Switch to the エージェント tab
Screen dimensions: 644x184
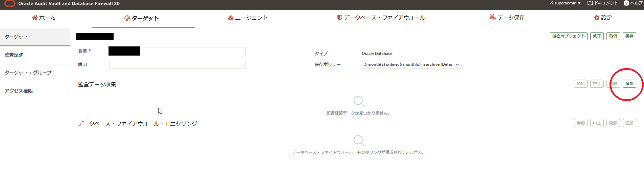point(248,18)
